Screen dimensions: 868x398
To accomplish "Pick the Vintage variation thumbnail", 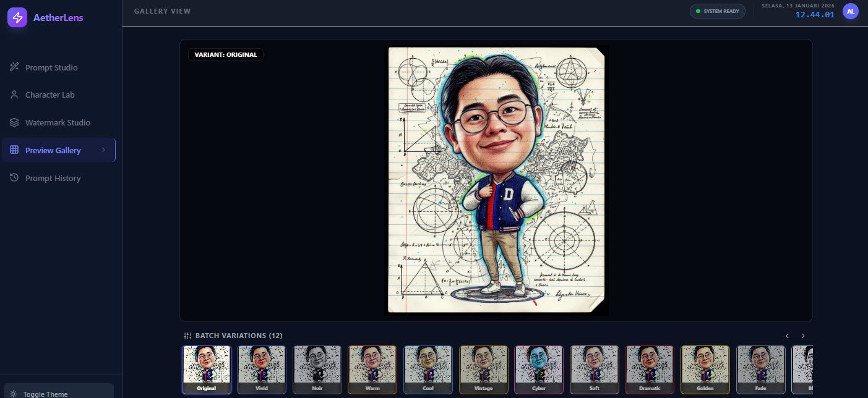I will 484,370.
